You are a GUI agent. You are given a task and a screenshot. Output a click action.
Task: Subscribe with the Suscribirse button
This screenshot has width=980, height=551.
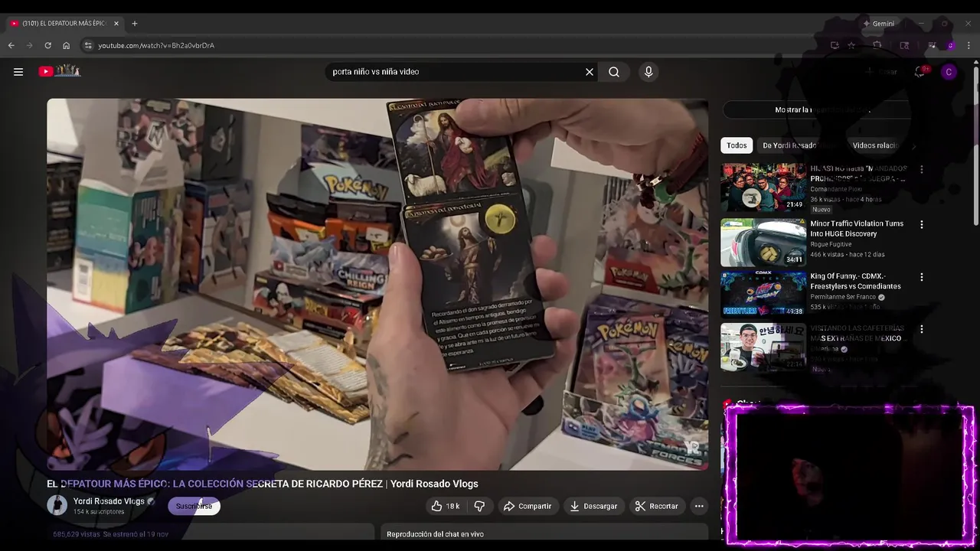point(194,506)
